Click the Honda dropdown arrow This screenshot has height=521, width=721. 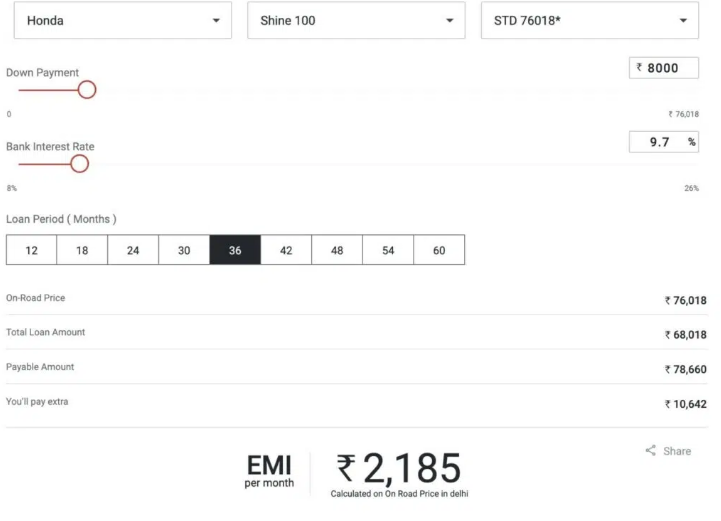216,20
